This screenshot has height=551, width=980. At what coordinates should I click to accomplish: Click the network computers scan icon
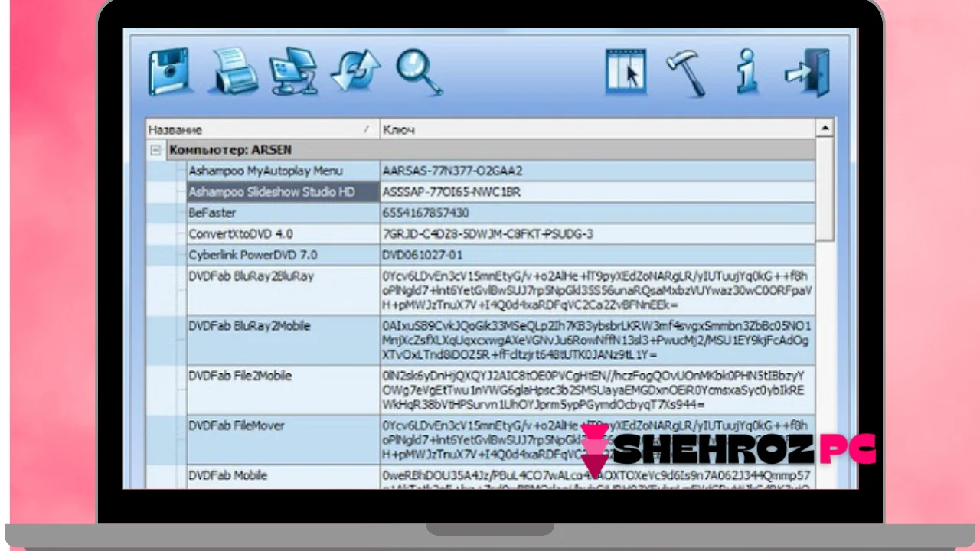point(293,71)
